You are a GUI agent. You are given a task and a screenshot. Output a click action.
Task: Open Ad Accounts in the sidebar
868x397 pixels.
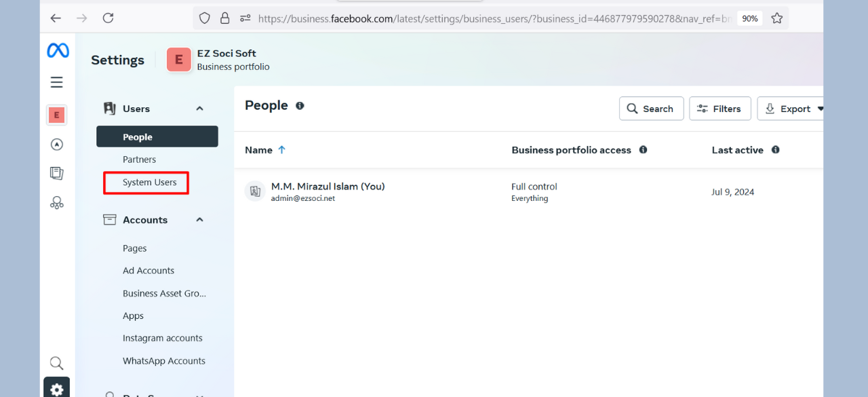coord(149,271)
